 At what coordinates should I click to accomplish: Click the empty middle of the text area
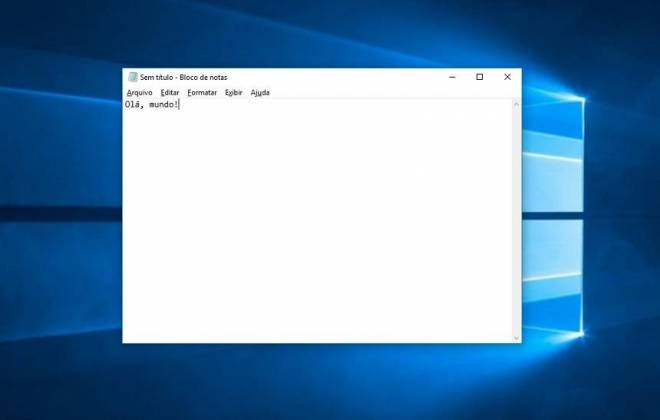point(318,221)
